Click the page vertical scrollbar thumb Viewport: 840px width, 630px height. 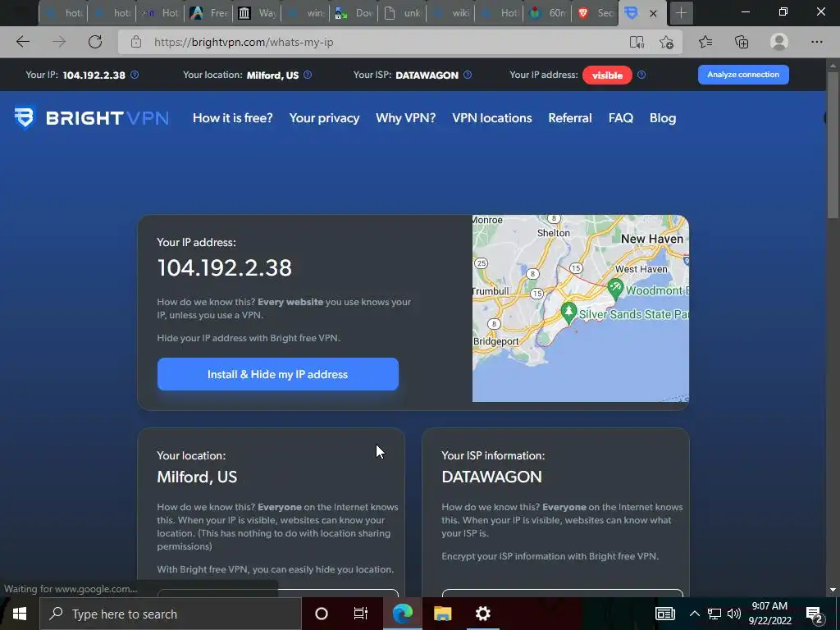833,144
